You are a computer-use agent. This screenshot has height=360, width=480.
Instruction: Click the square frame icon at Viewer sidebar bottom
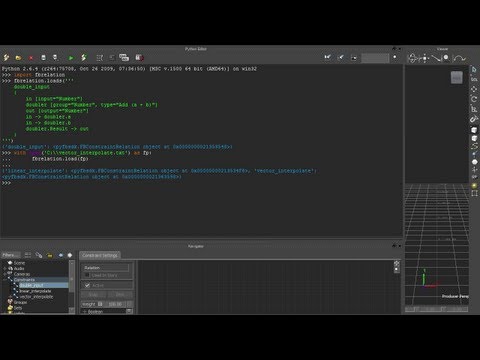474,194
